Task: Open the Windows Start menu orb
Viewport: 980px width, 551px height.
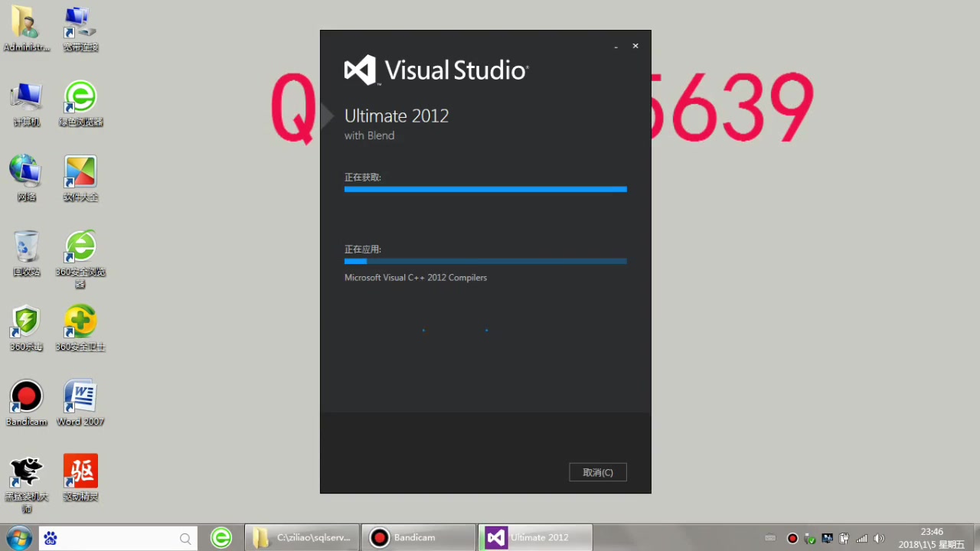Action: tap(18, 537)
